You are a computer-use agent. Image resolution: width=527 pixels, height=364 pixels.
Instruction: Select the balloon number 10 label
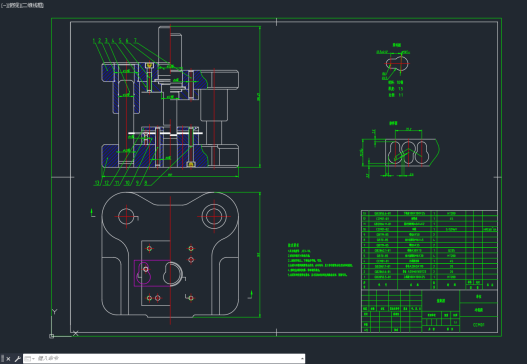127,183
